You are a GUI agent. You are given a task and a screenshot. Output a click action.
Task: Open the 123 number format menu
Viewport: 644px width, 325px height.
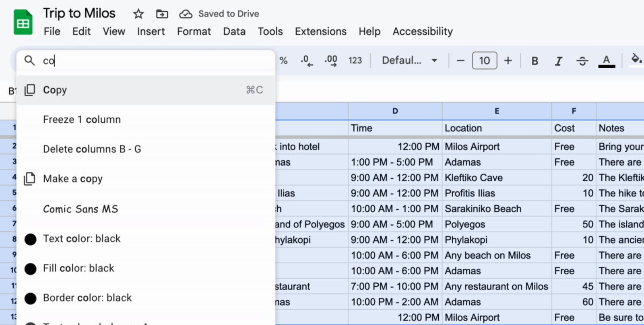(x=355, y=60)
